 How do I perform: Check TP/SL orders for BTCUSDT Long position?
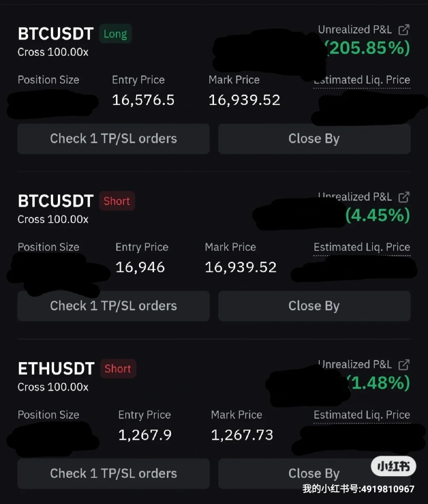113,139
